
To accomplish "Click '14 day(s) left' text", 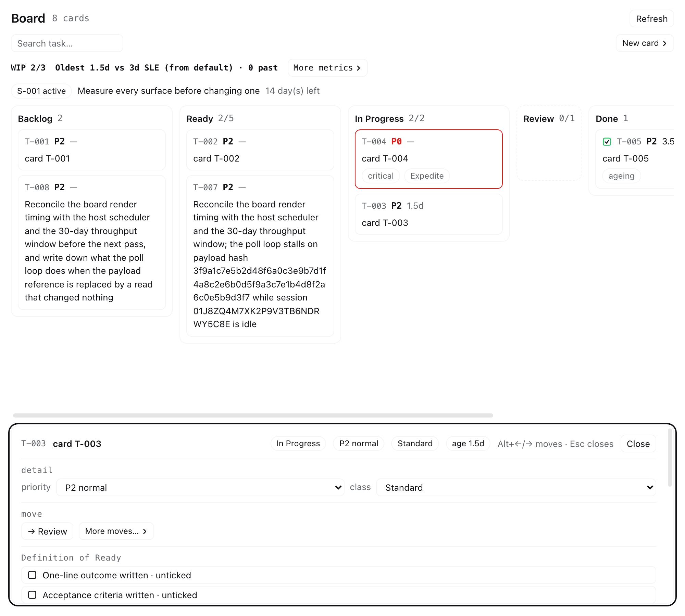I will point(292,91).
